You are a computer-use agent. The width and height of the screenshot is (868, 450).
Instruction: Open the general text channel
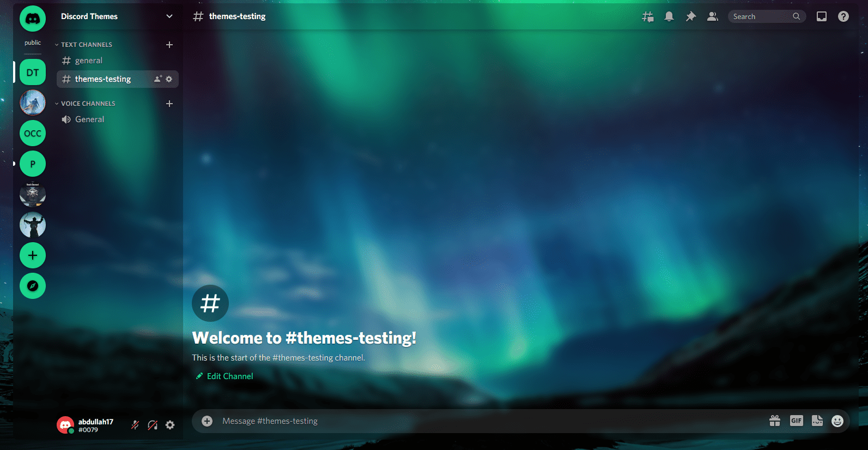tap(118, 61)
